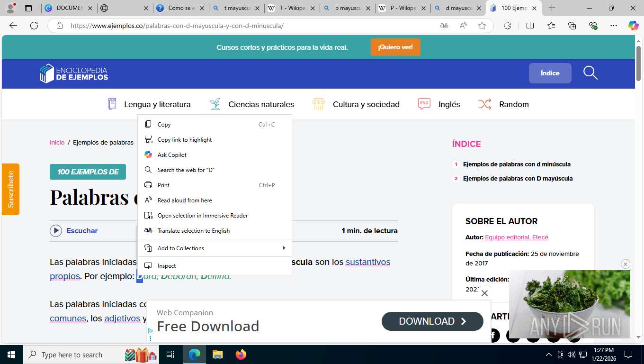Viewport: 644px width, 364px height.
Task: Open Browser essentials heart icon
Action: (x=593, y=26)
